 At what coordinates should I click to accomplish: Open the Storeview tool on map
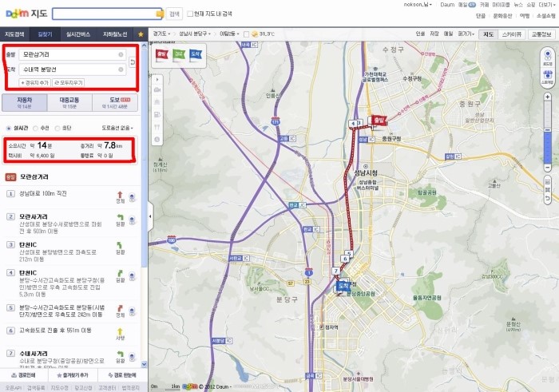tap(548, 77)
